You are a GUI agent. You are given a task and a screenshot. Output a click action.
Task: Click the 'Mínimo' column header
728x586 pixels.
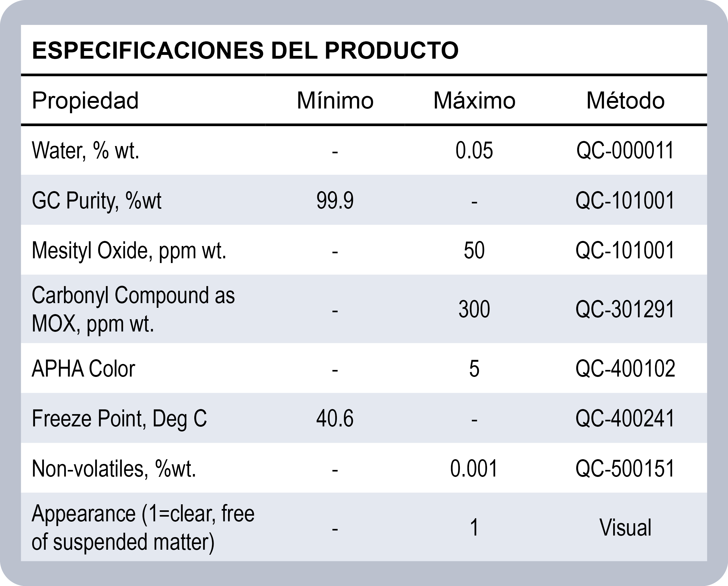click(335, 100)
